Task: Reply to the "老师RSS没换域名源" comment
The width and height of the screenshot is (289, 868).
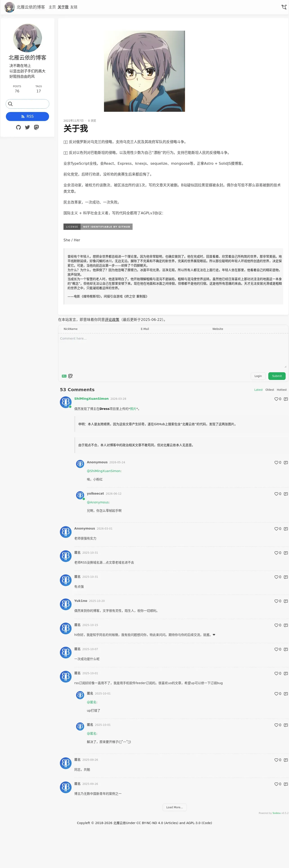Action: 286,553
